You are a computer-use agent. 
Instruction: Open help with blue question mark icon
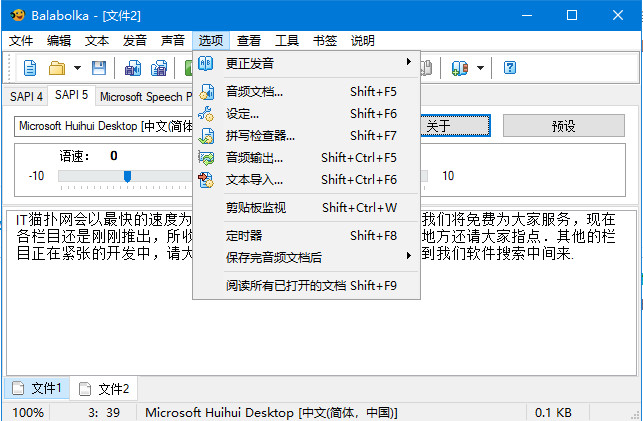(509, 68)
